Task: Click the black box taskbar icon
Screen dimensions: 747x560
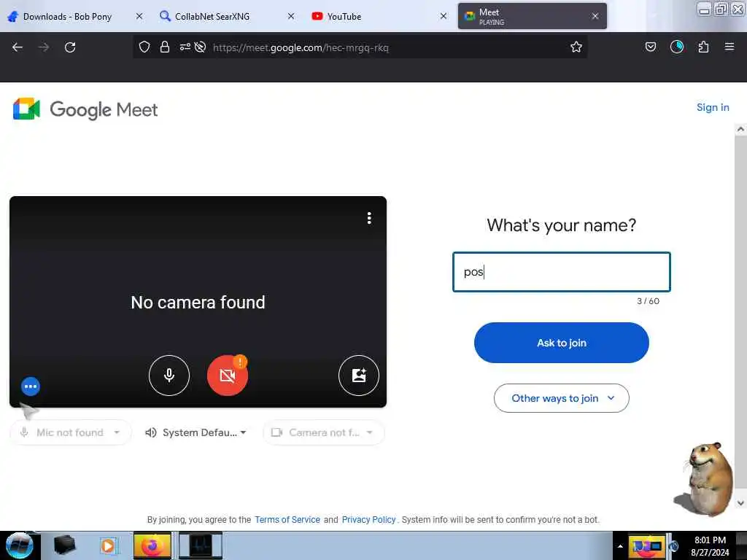Action: (x=65, y=545)
